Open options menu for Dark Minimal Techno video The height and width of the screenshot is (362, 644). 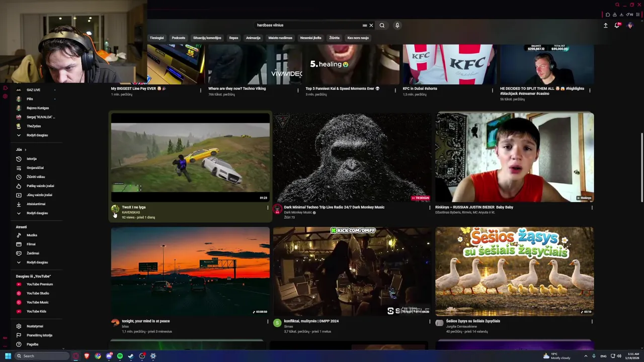[x=430, y=208]
